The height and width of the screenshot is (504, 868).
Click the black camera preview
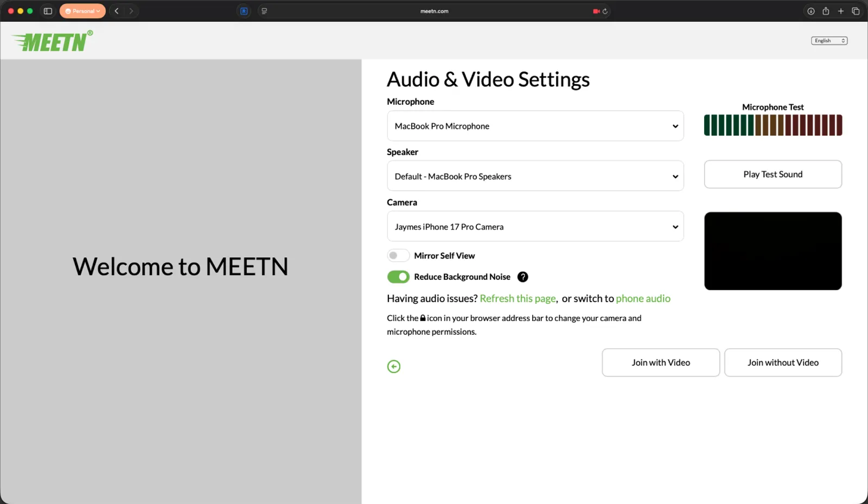pos(773,251)
